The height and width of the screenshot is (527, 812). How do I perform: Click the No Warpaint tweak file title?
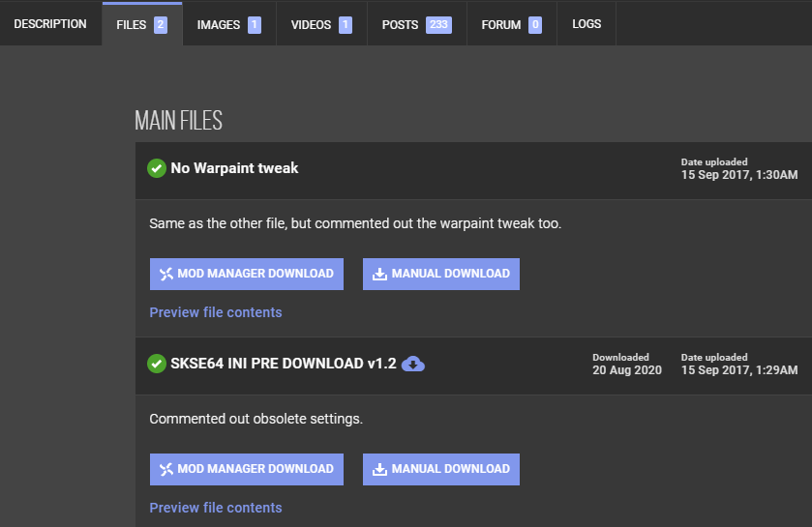coord(234,168)
